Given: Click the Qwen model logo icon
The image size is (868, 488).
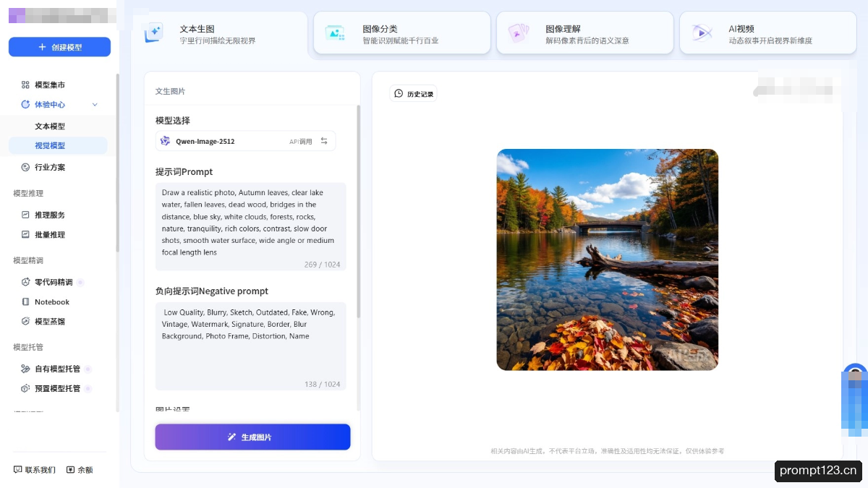Looking at the screenshot, I should pos(166,141).
